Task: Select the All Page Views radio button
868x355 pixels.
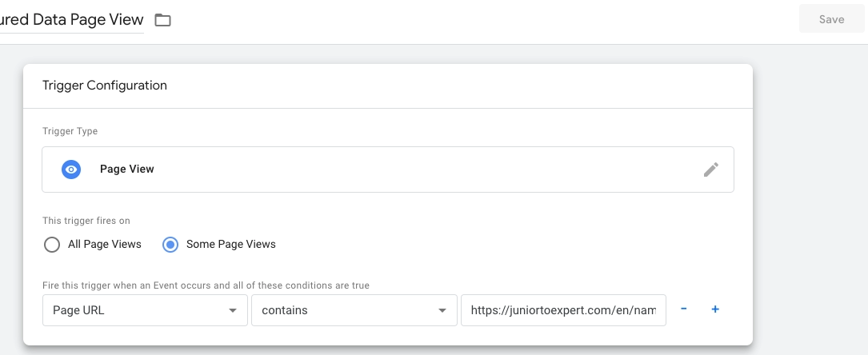Action: (x=52, y=245)
